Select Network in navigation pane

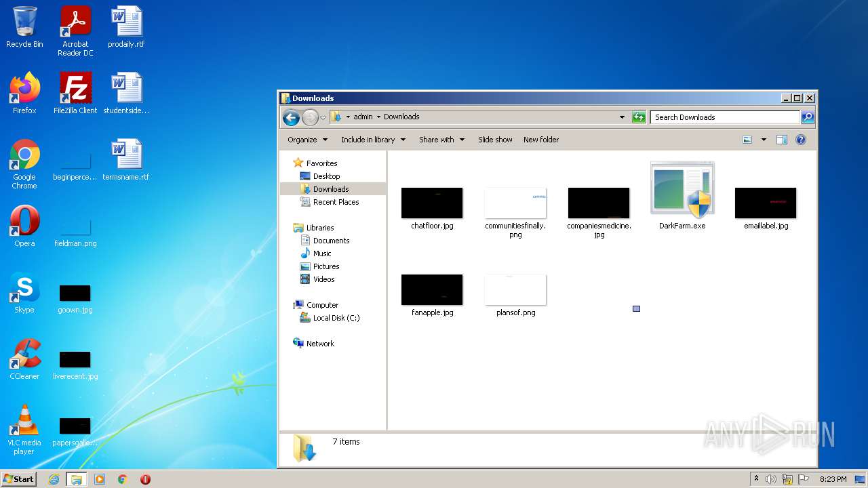point(320,344)
